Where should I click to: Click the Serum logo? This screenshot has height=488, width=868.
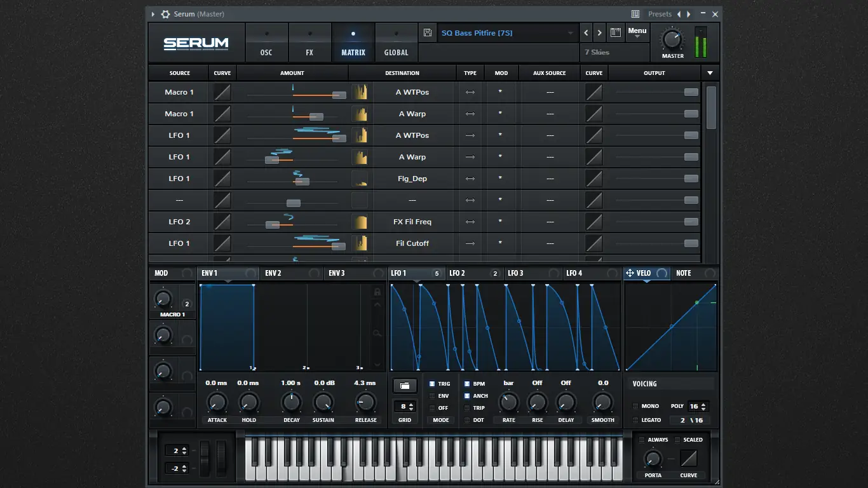(x=196, y=43)
